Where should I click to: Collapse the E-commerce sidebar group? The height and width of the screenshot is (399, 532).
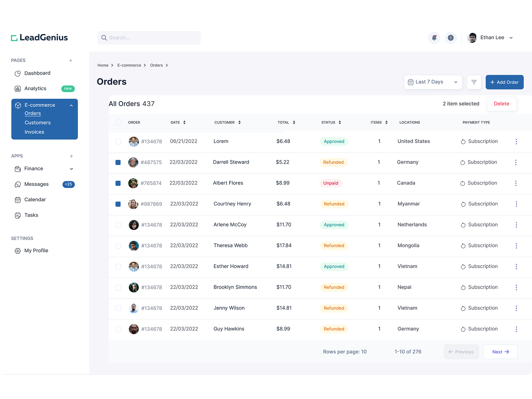[x=71, y=105]
